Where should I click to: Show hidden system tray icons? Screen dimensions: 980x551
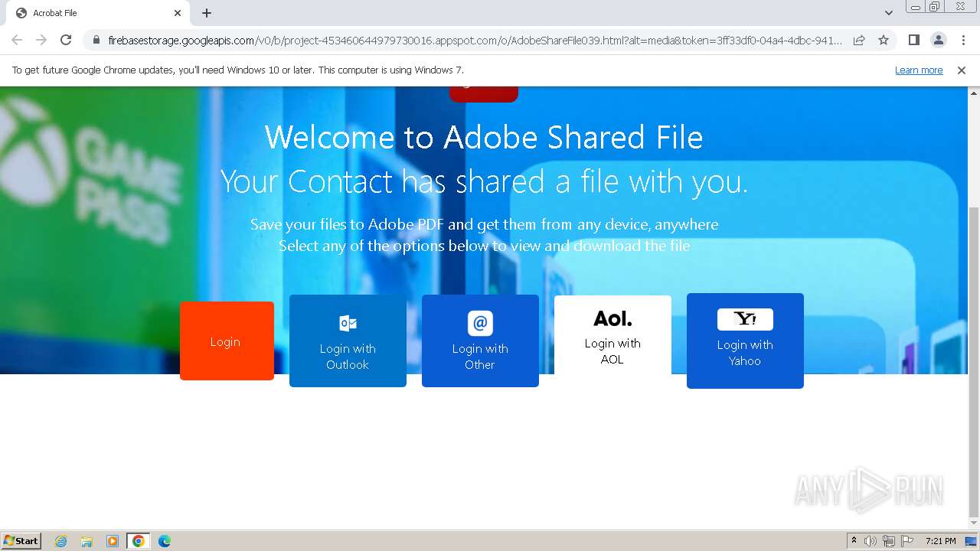click(854, 541)
